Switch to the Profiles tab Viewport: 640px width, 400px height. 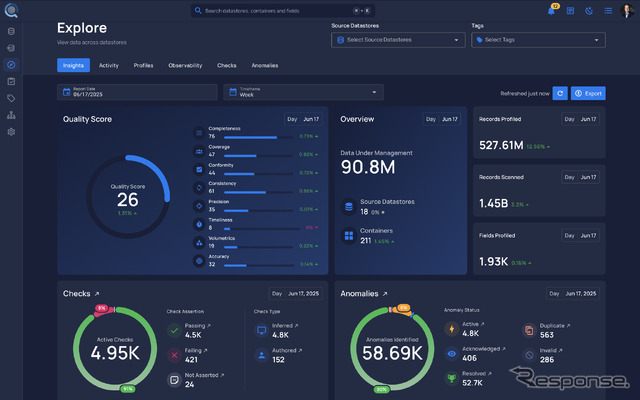tap(143, 65)
